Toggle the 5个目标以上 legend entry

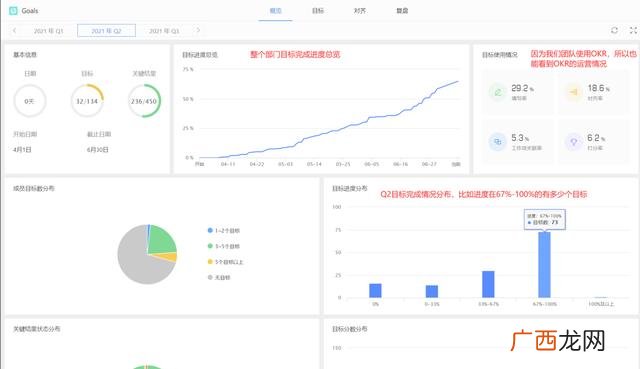pyautogui.click(x=225, y=262)
